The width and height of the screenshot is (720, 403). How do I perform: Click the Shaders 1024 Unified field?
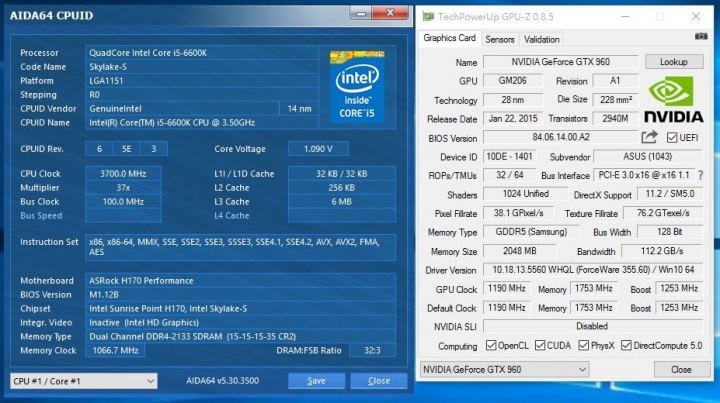[x=525, y=194]
